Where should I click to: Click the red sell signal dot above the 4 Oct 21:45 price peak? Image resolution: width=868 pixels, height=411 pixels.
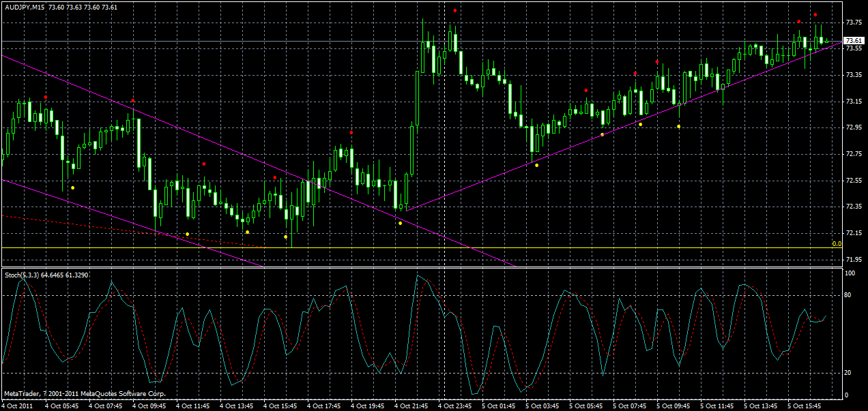(x=455, y=10)
